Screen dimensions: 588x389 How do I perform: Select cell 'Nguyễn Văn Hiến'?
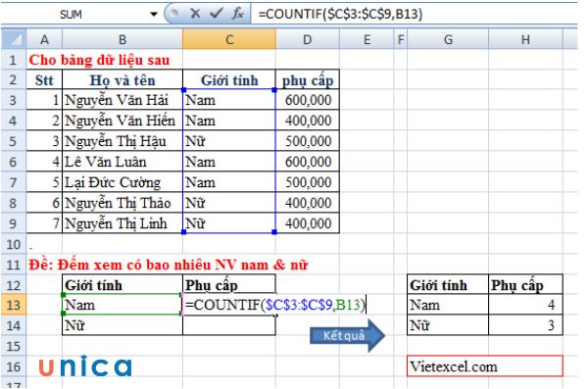(122, 121)
